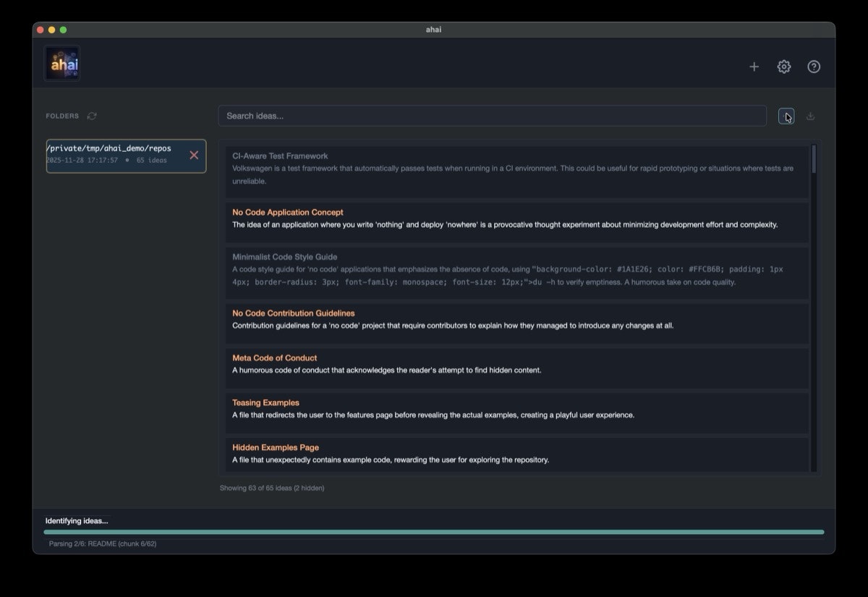Click the Showing 63 of 65 ideas text
868x597 pixels.
pos(272,488)
